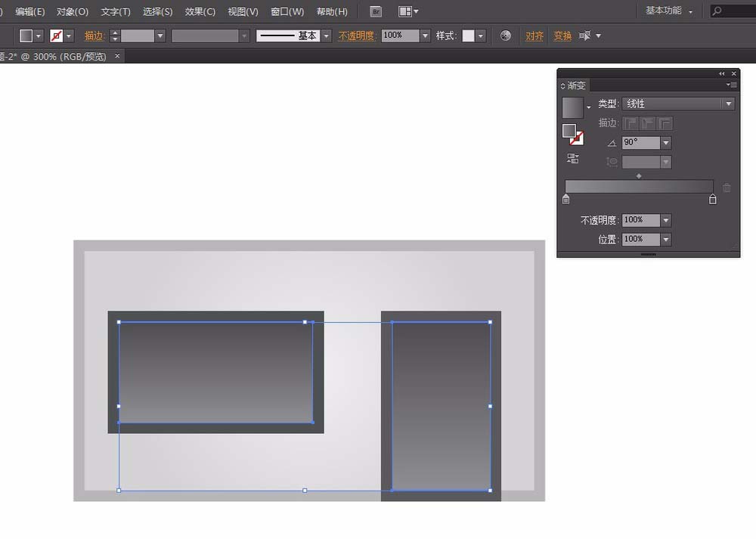Open the Bridge (Br) button
This screenshot has width=756, height=539.
click(376, 11)
